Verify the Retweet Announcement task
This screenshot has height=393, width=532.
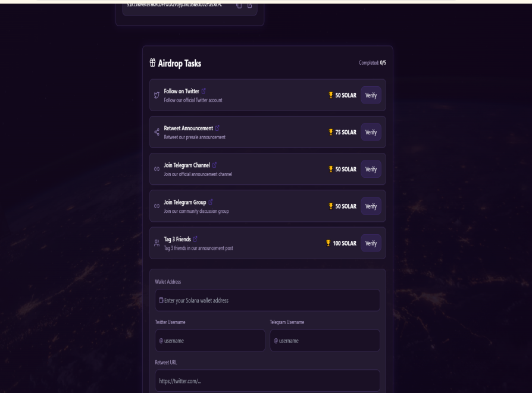click(371, 132)
